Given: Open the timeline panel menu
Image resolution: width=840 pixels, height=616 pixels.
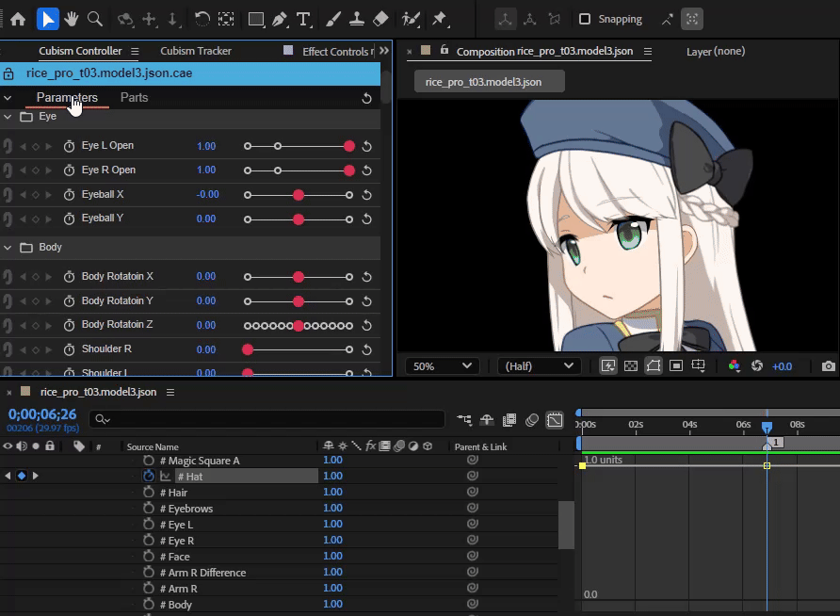Looking at the screenshot, I should tap(170, 393).
